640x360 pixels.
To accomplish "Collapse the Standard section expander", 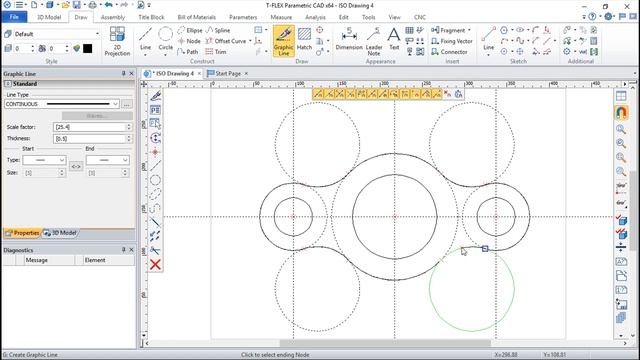I will coord(8,84).
